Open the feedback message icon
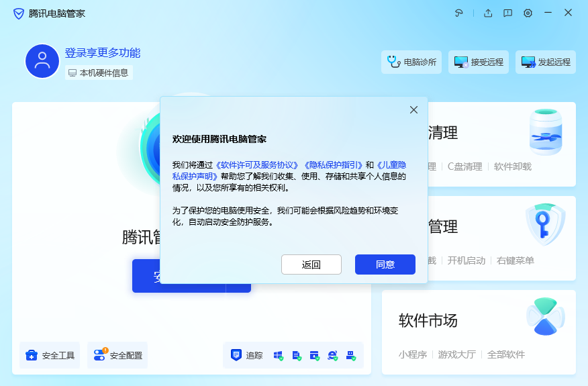Viewport: 588px width, 386px height. pos(508,13)
